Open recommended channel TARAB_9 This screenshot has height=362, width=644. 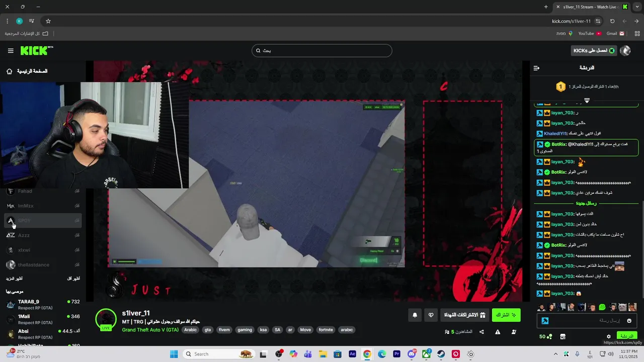pos(42,304)
